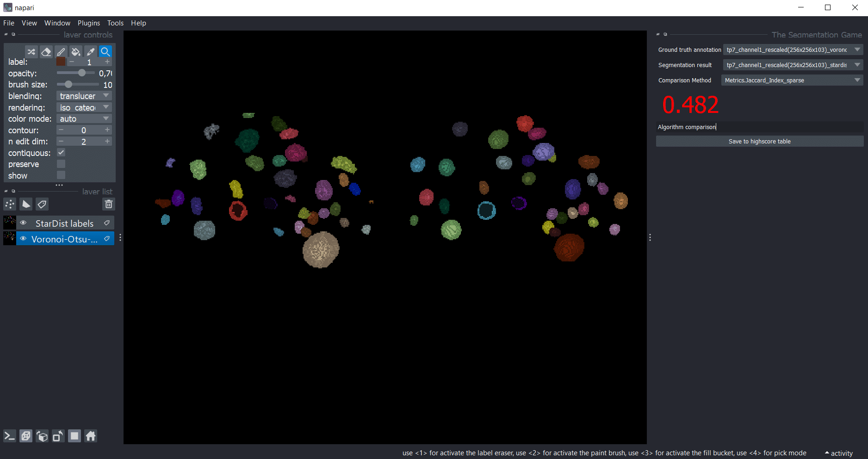Activate the paint brush tool
Image resolution: width=868 pixels, height=459 pixels.
pos(61,52)
